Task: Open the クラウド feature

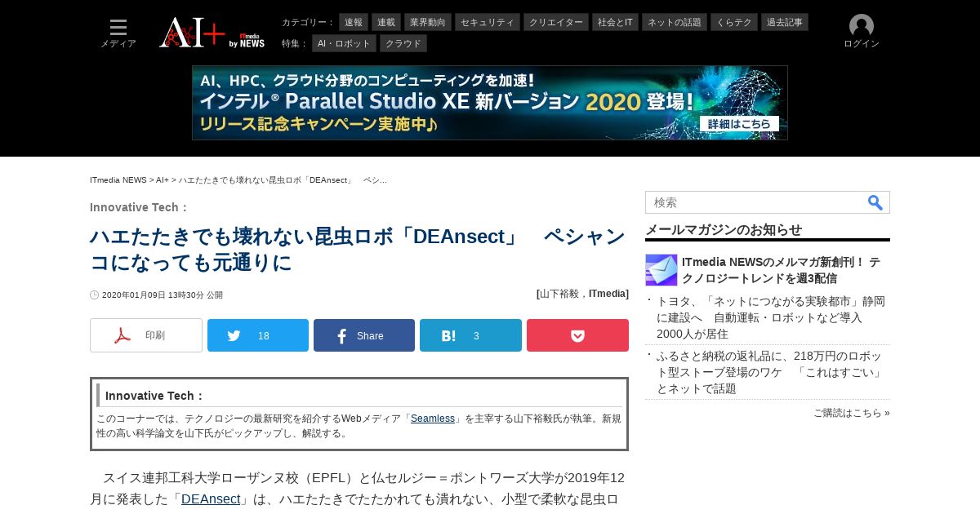Action: [403, 43]
